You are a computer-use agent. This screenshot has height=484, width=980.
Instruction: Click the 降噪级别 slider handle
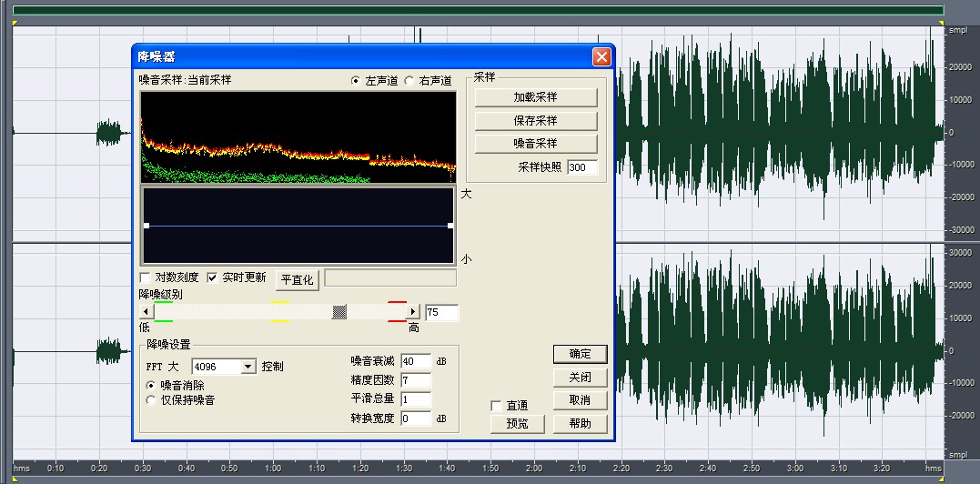pos(339,312)
